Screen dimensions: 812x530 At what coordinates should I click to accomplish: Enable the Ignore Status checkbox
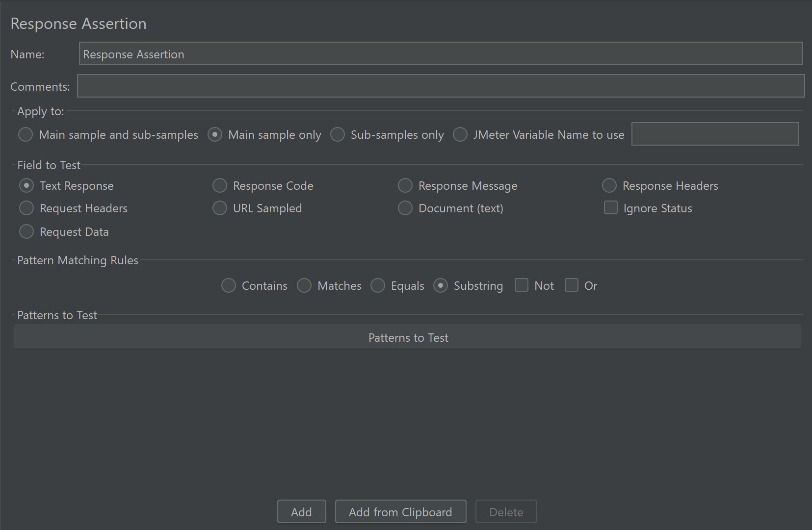pos(611,208)
